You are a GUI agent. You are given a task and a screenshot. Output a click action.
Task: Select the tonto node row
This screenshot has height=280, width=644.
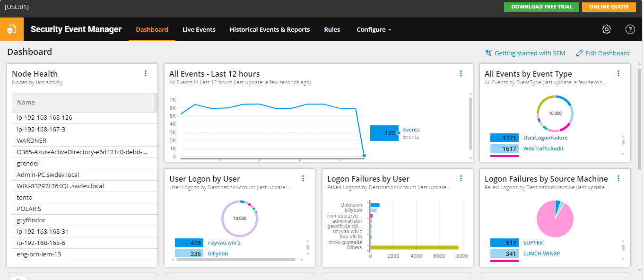(x=85, y=197)
